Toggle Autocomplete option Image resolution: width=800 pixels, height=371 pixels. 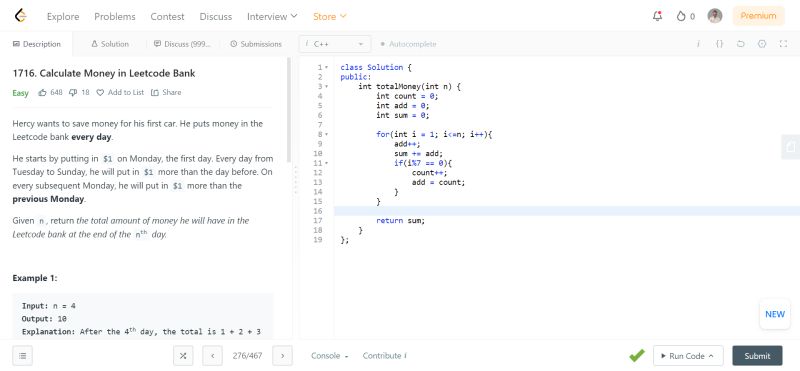408,44
